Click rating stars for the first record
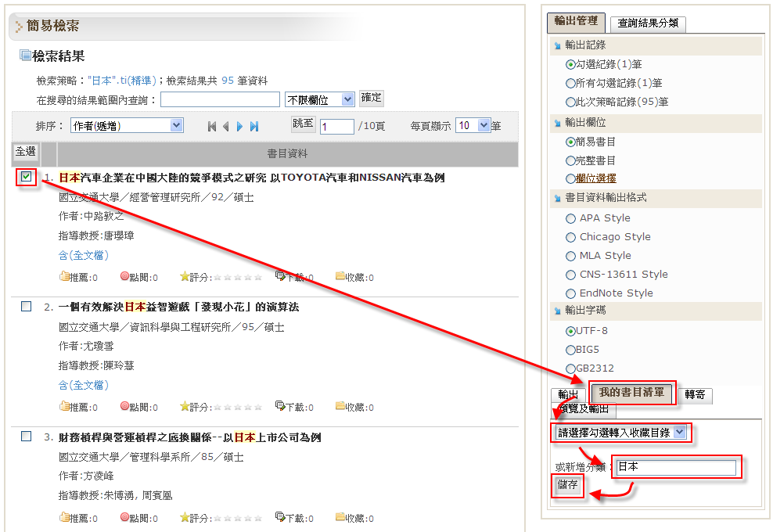This screenshot has height=532, width=773. pos(238,277)
